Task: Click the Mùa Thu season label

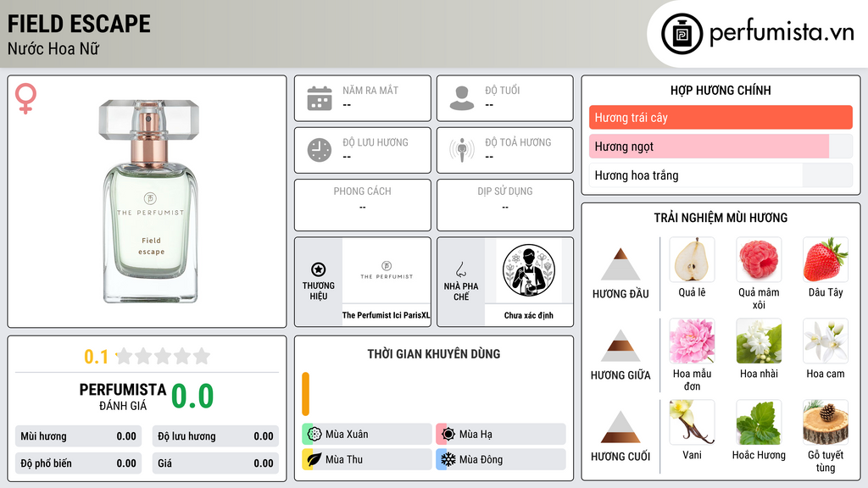Action: pyautogui.click(x=344, y=459)
